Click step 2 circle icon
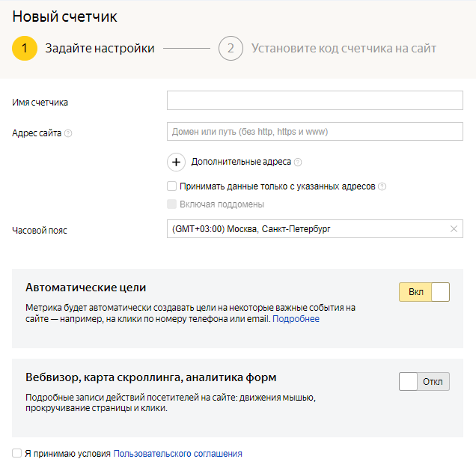Screen dimensions: 476x471 tap(231, 49)
